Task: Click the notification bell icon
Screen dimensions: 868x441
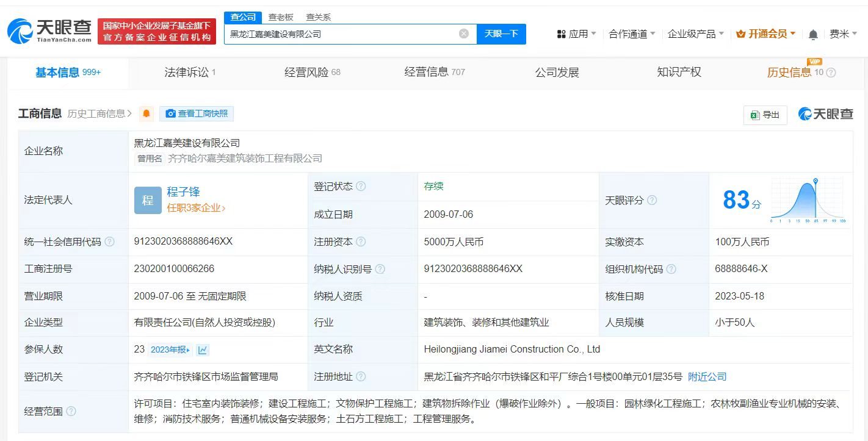Action: click(x=812, y=35)
